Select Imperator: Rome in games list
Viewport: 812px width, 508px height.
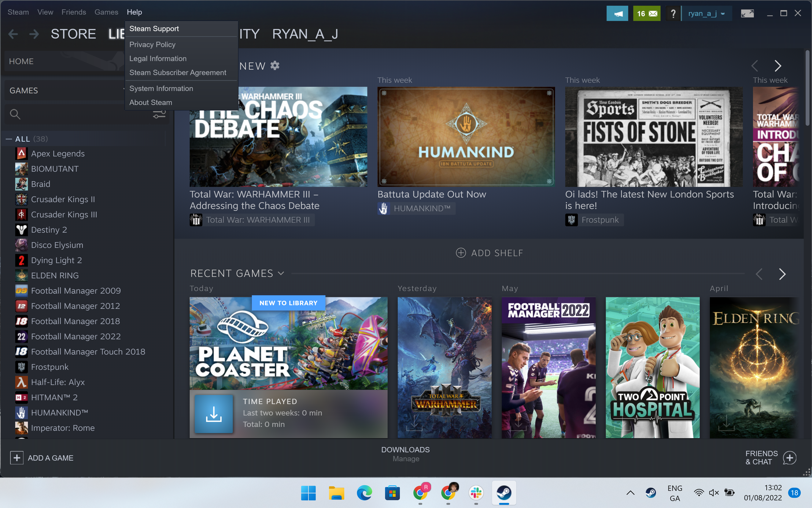[x=63, y=428]
